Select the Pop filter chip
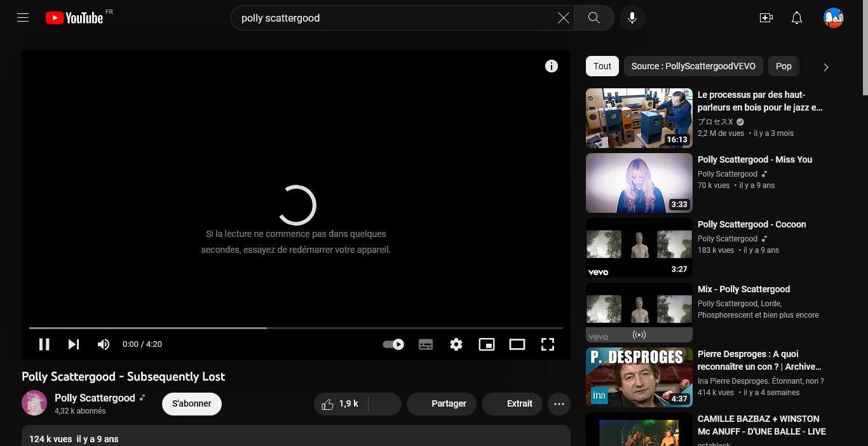This screenshot has width=868, height=446. pyautogui.click(x=783, y=66)
